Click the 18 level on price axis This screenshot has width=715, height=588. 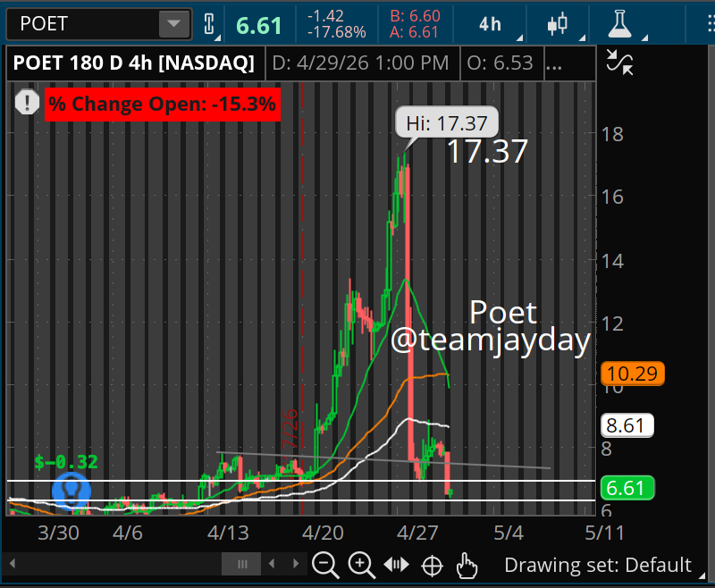[x=612, y=134]
